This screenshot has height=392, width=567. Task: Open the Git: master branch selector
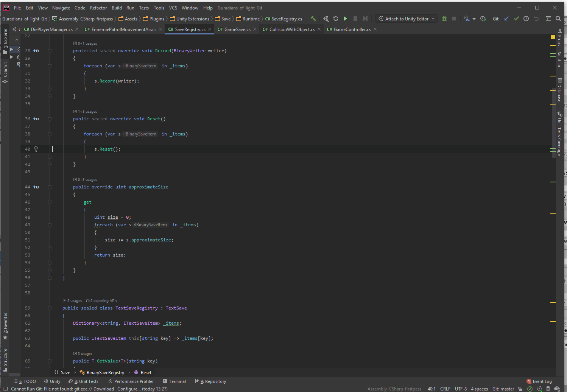coord(503,389)
